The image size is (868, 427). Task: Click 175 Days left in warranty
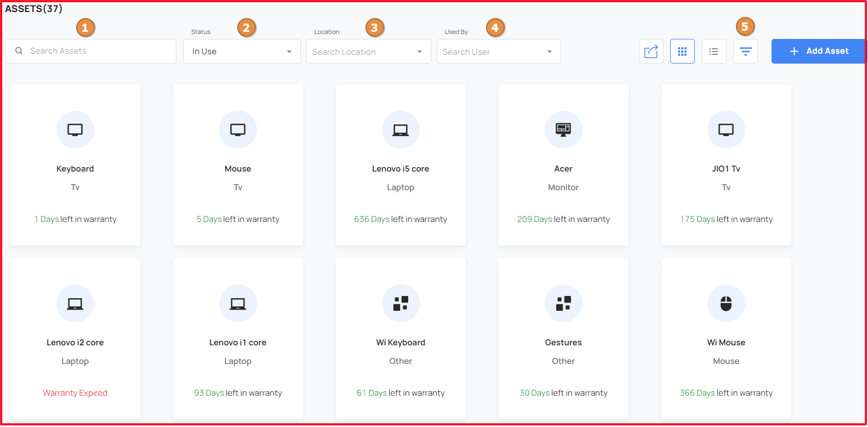point(726,219)
